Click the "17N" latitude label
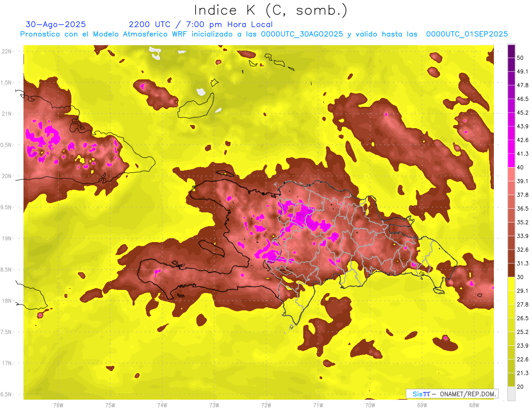This screenshot has width=532, height=411. (7, 363)
